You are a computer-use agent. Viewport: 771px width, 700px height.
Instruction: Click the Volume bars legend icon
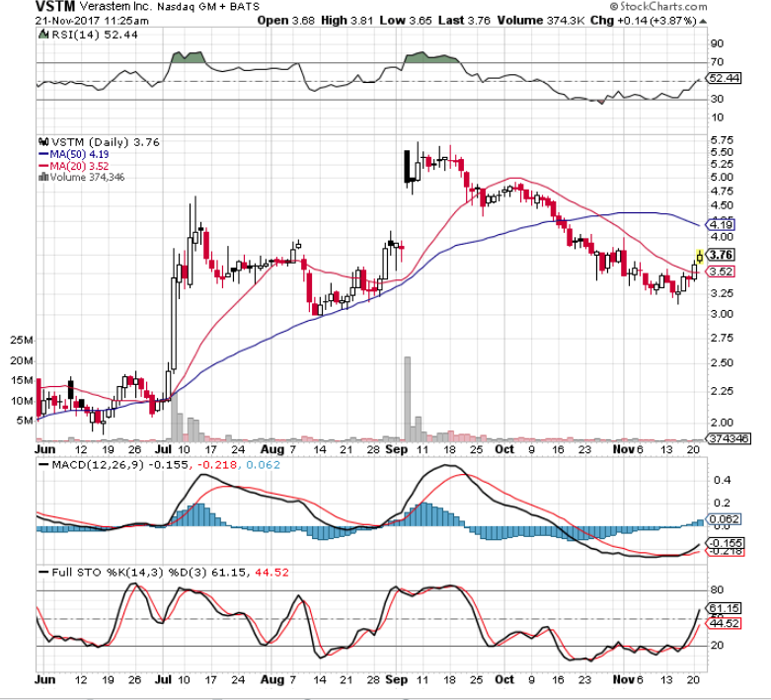point(40,177)
